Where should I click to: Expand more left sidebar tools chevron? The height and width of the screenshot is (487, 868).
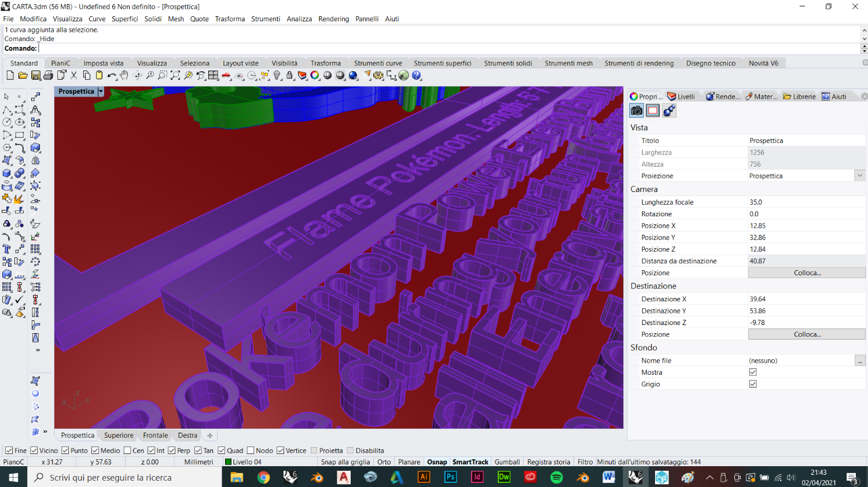coord(38,350)
